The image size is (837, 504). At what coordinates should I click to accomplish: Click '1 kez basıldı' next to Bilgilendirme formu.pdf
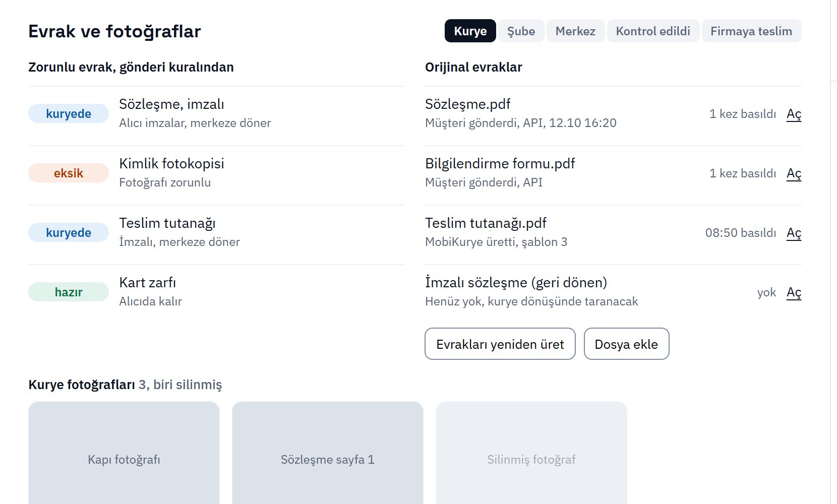(743, 173)
